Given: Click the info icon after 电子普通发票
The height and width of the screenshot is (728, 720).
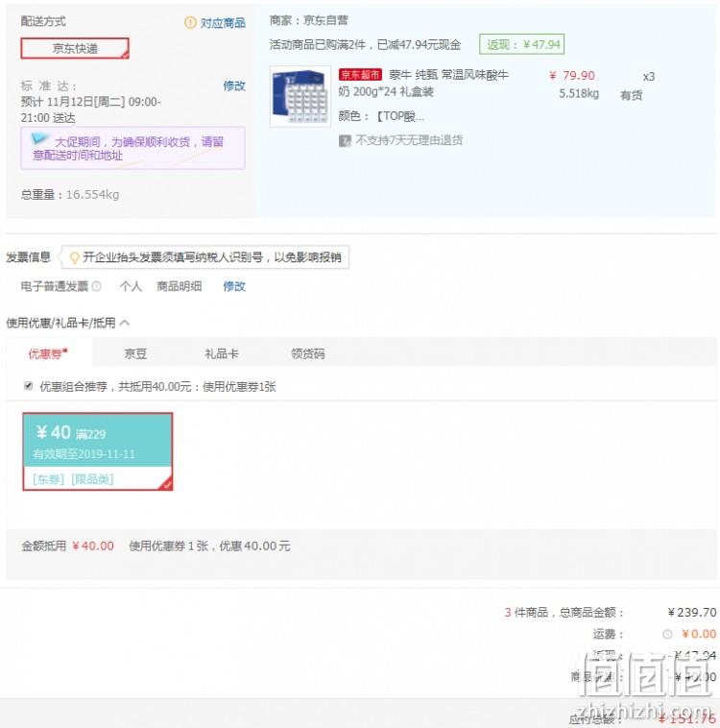Looking at the screenshot, I should coord(97,286).
